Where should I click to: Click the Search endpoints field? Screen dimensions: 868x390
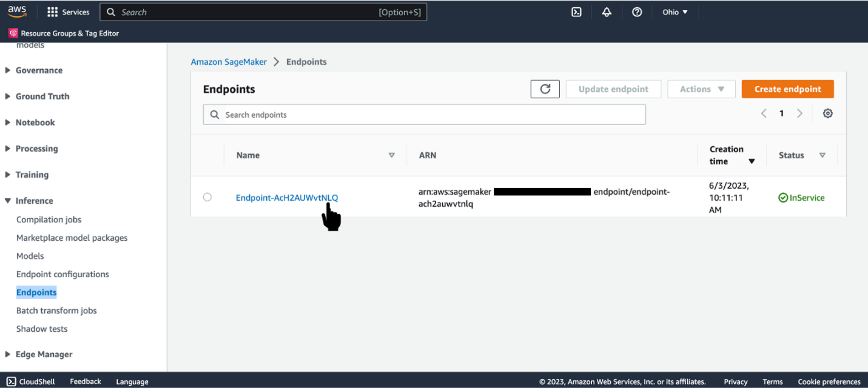click(424, 115)
